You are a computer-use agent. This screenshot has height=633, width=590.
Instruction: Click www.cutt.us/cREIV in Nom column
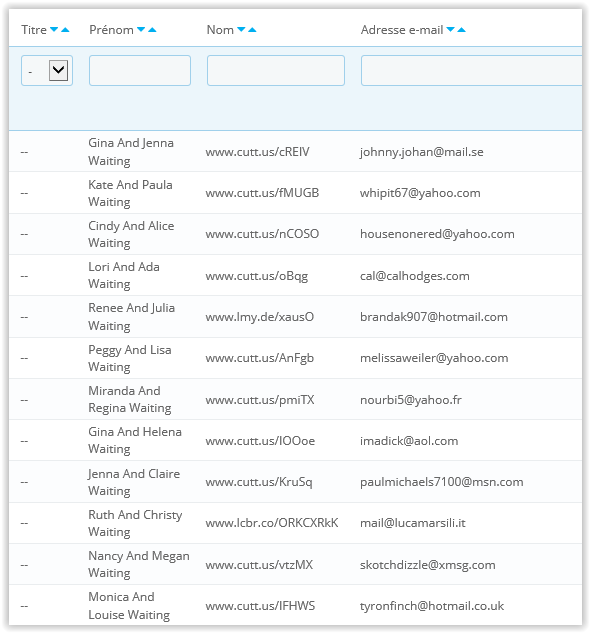[257, 152]
